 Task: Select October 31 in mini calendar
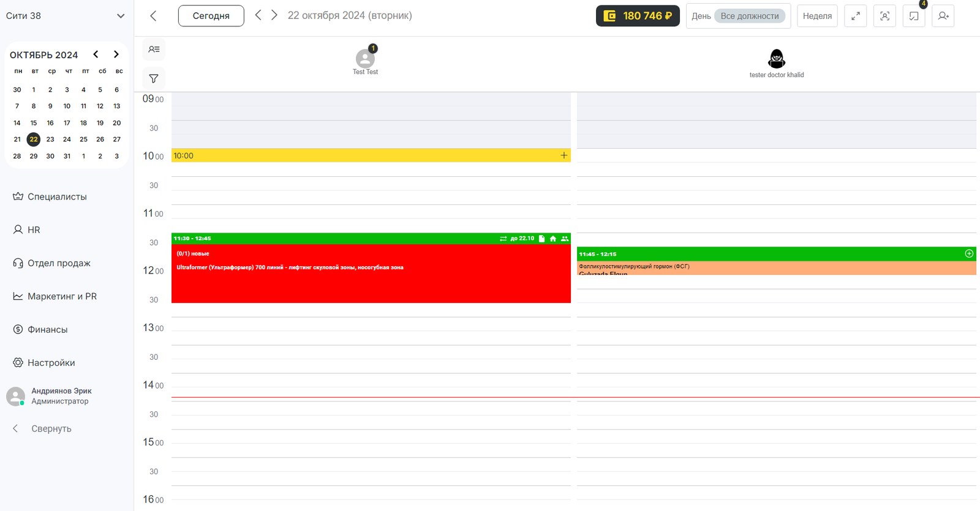click(x=67, y=156)
